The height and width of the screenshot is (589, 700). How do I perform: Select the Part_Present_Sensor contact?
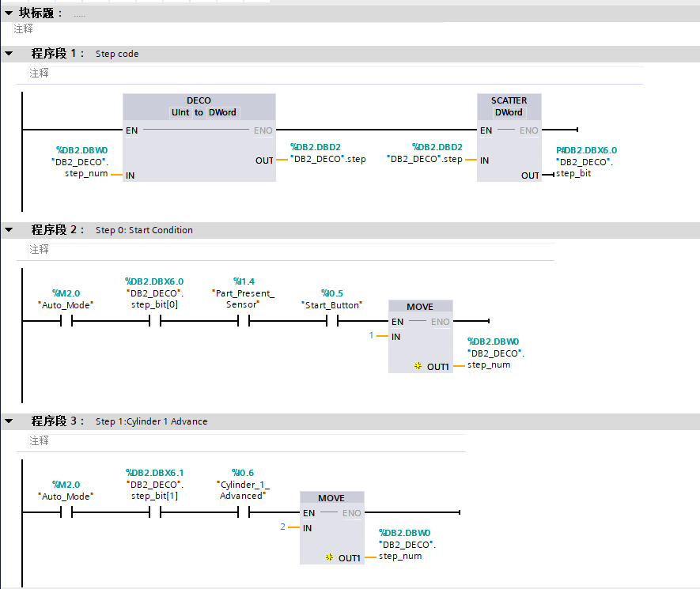(x=243, y=321)
